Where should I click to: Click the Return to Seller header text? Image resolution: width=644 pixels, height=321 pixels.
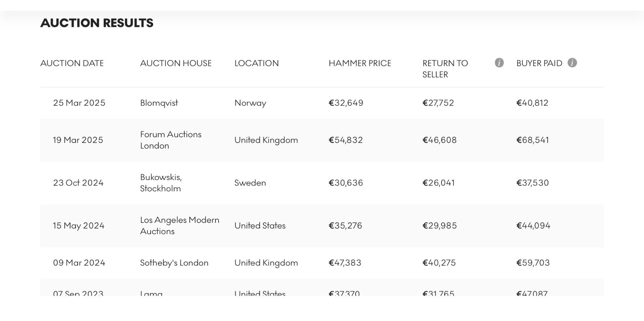445,69
